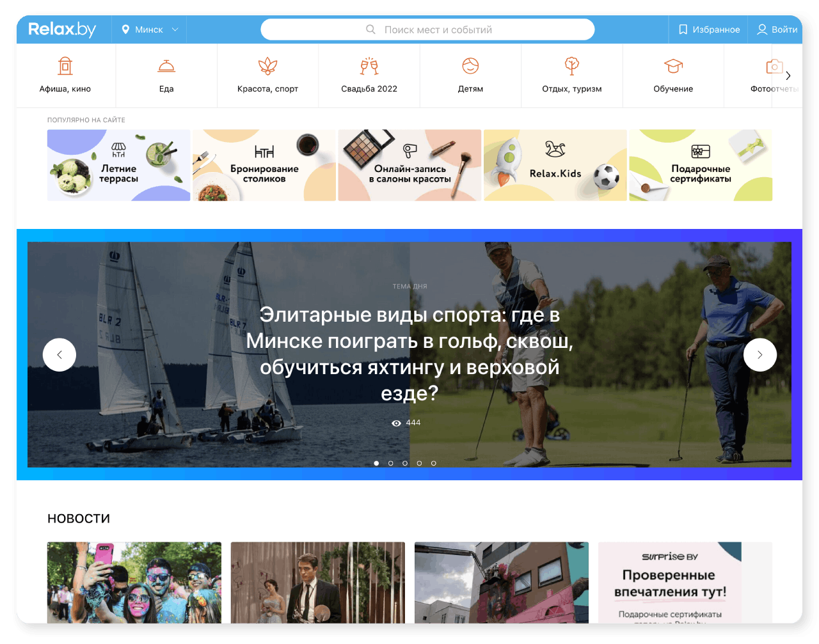This screenshot has height=644, width=819.
Task: Show more categories with the right chevron
Action: 788,75
